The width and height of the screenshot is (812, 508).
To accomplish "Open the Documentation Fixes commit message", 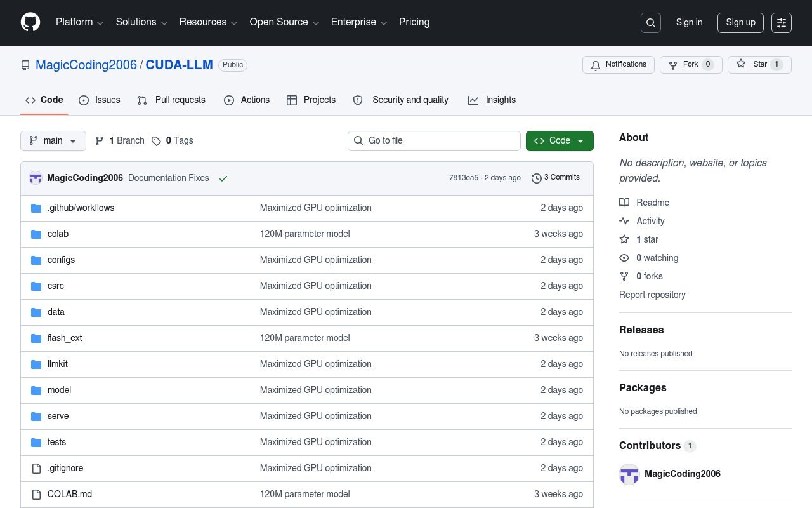I will click(169, 178).
